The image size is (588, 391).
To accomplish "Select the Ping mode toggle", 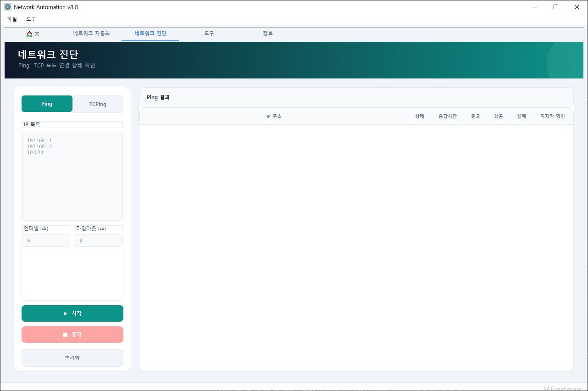I will click(x=47, y=104).
